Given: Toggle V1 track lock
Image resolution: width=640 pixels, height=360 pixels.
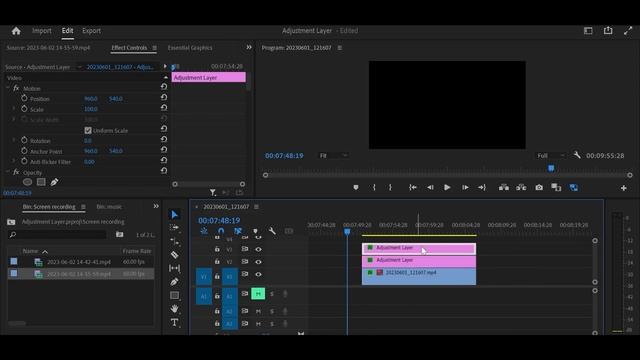Looking at the screenshot, I should 217,276.
